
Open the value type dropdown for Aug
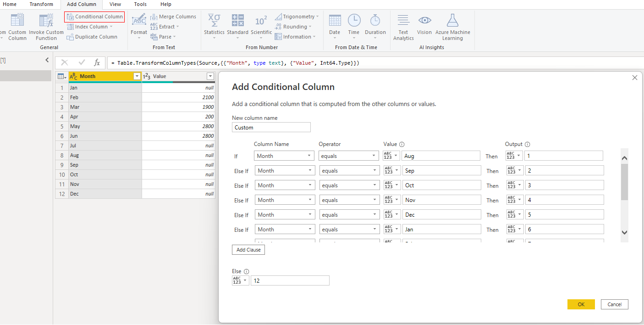(391, 156)
